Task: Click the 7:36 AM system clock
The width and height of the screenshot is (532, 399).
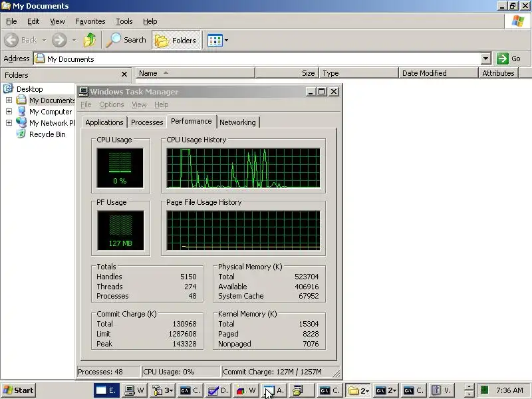Action: 509,390
